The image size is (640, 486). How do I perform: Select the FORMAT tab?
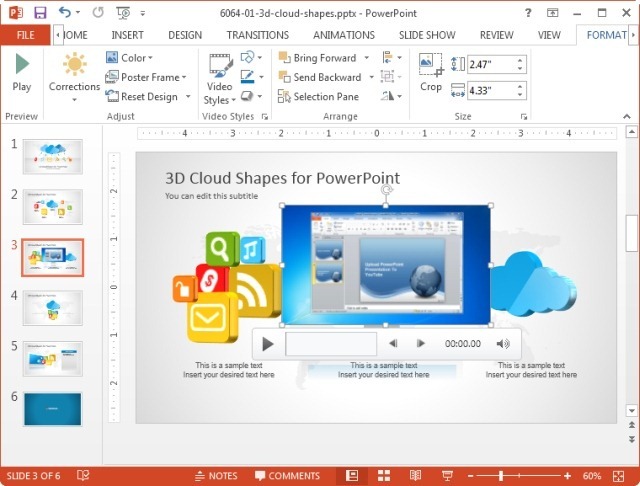pos(606,35)
